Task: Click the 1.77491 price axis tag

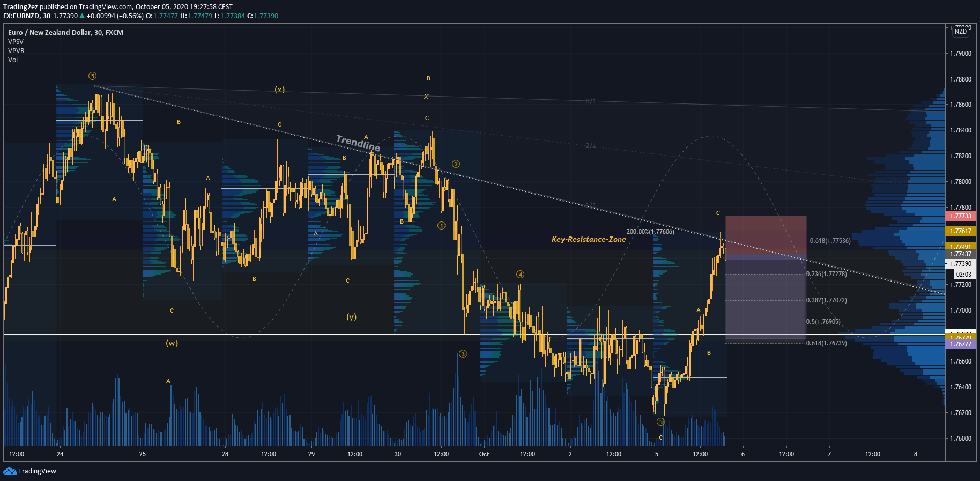Action: [961, 247]
